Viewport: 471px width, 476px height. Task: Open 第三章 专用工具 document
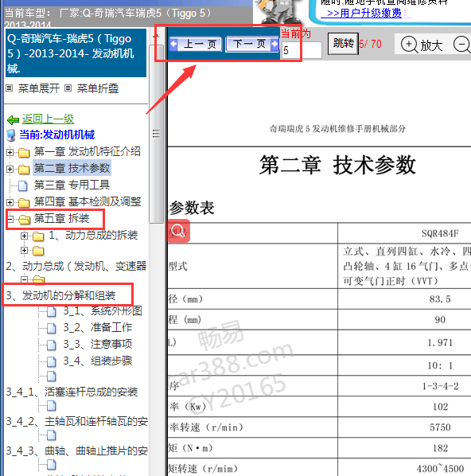pos(72,185)
